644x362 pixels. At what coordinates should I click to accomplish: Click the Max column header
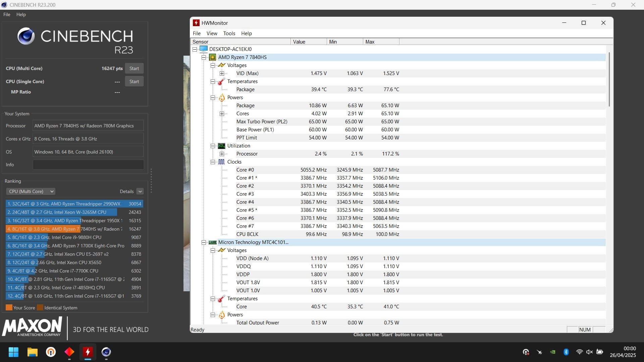(x=381, y=42)
